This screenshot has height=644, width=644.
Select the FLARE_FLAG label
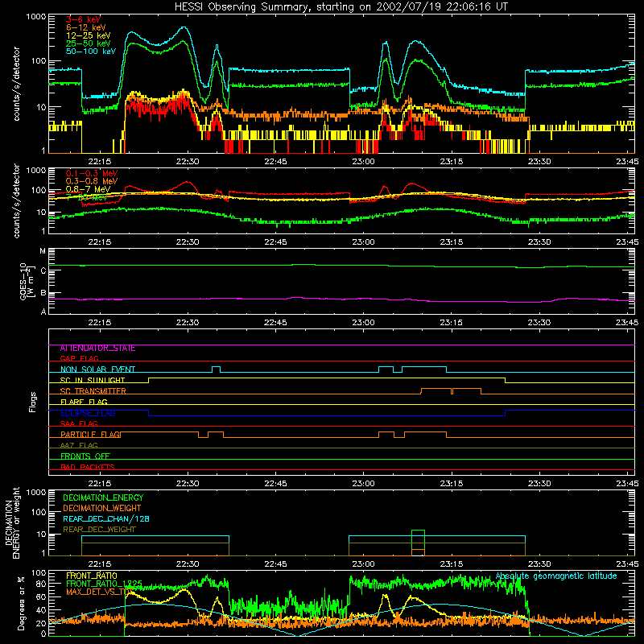pos(84,402)
